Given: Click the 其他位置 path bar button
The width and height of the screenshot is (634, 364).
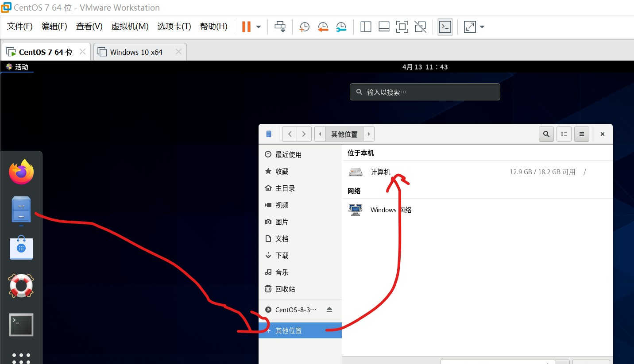Looking at the screenshot, I should [344, 134].
